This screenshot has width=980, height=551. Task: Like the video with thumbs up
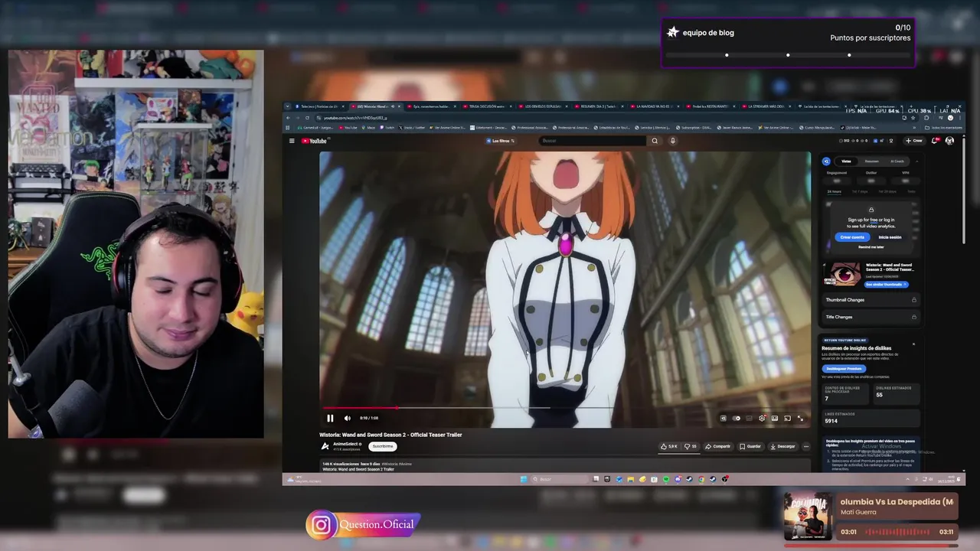[x=669, y=446]
